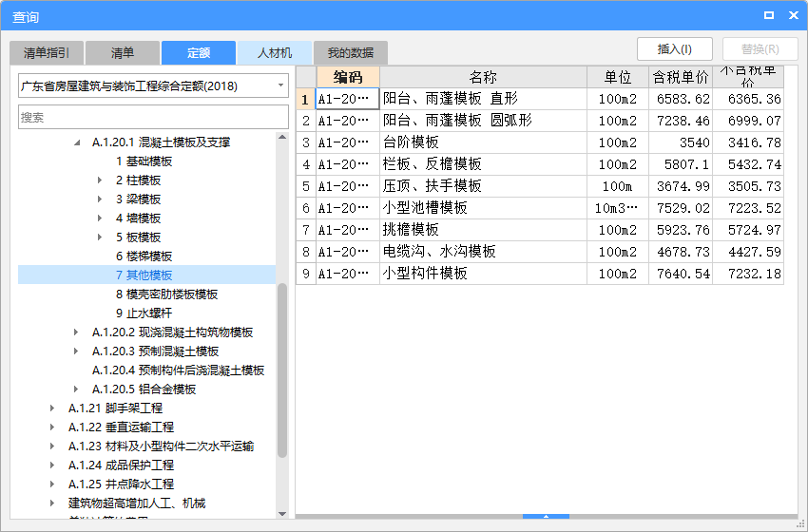Click the price cell 7238.46

(681, 121)
